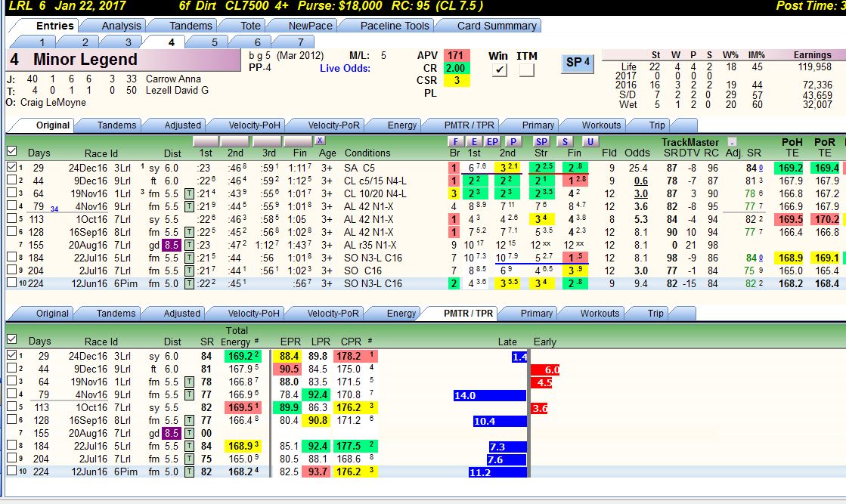Screen dimensions: 846x504
Task: Click turf T icon on 19Nov16 row, upper table
Action: (x=189, y=193)
